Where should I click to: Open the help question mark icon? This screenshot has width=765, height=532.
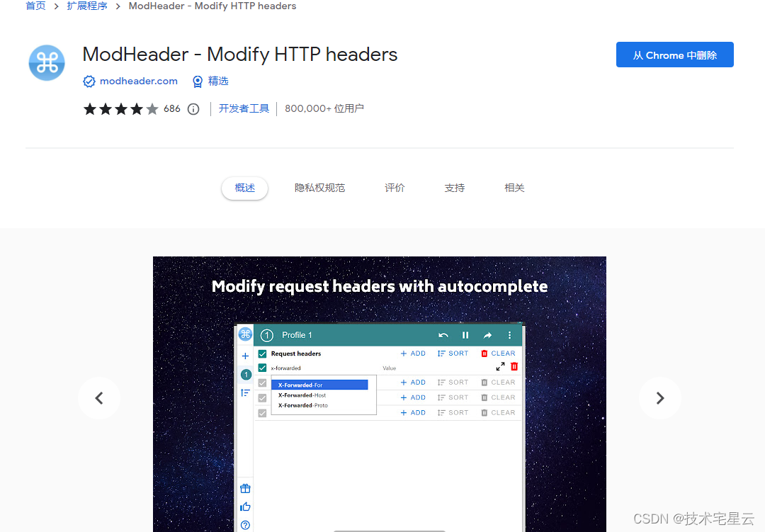coord(245,525)
